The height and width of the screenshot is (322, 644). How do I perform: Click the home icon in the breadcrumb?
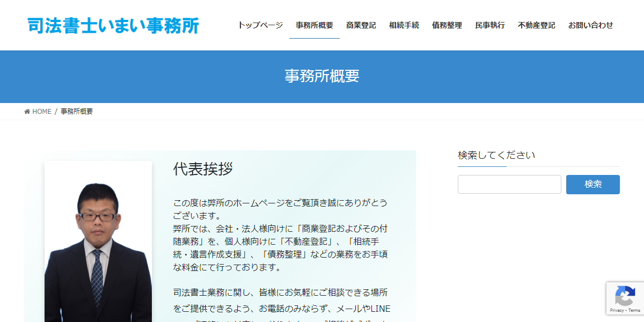[27, 111]
